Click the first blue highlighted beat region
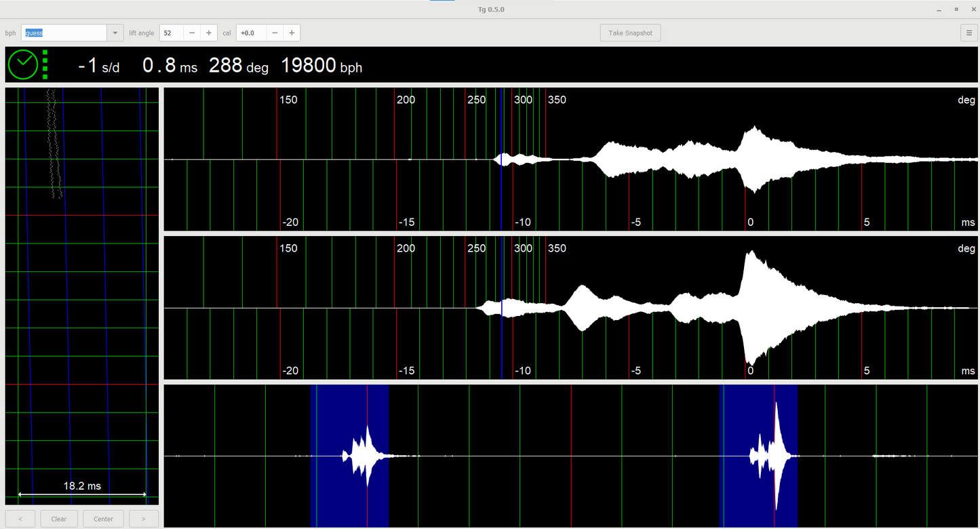The height and width of the screenshot is (529, 980). pos(349,420)
